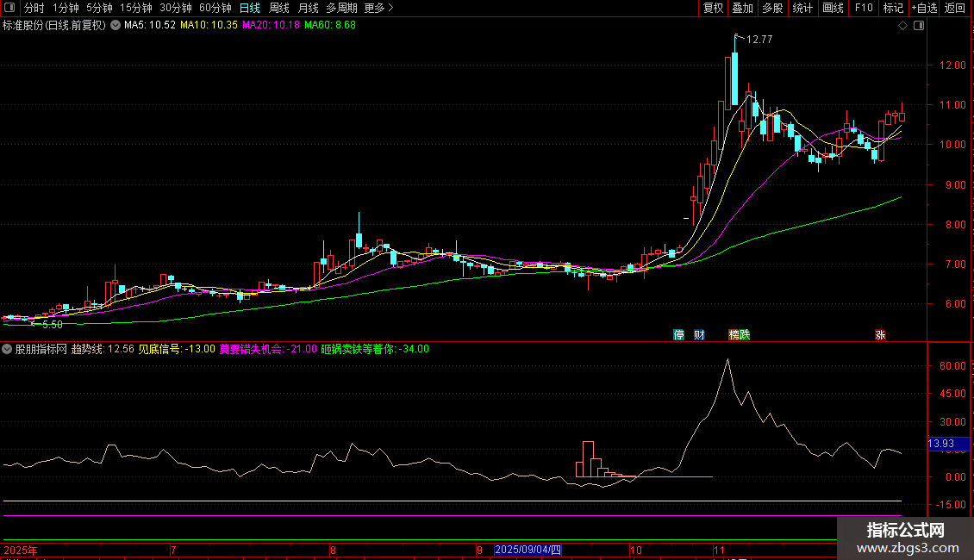Click the 2025/09/04 date marker on timeline

pos(528,550)
